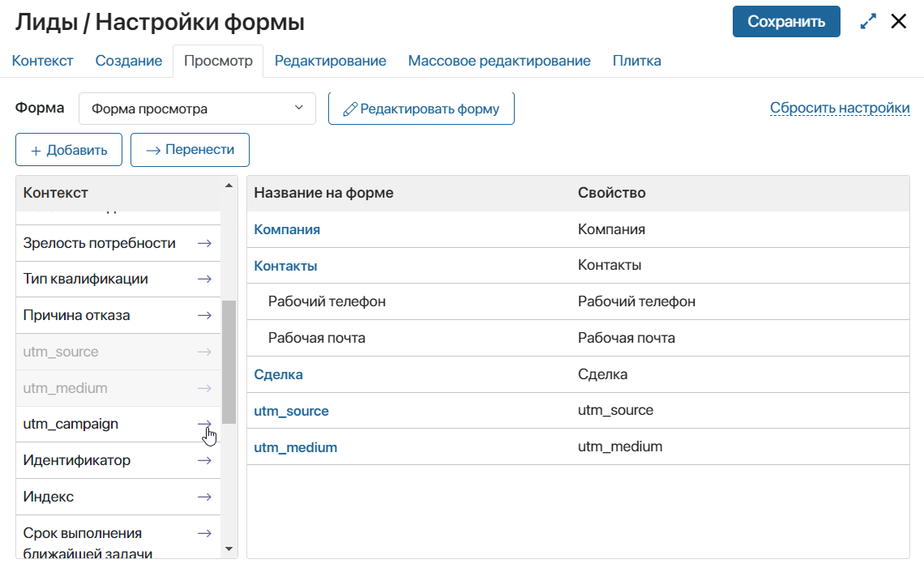Click the Сбросить настройки link
Screen dimensions: 924x568
(840, 108)
